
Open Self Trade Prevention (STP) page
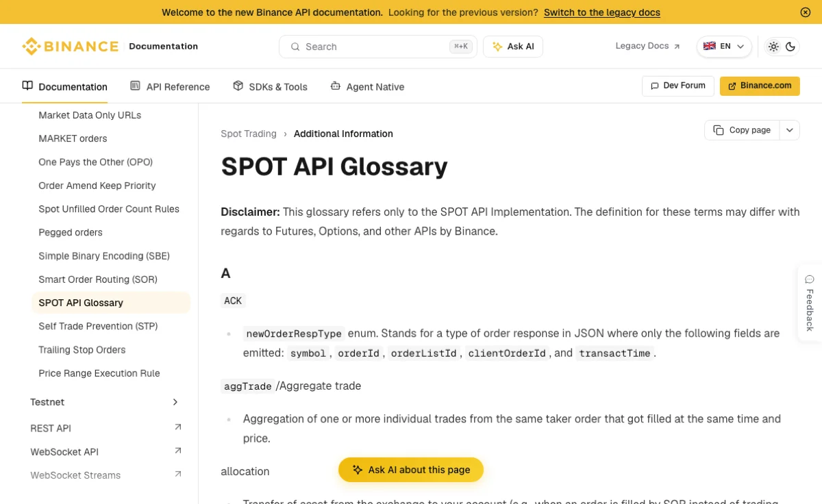point(98,326)
